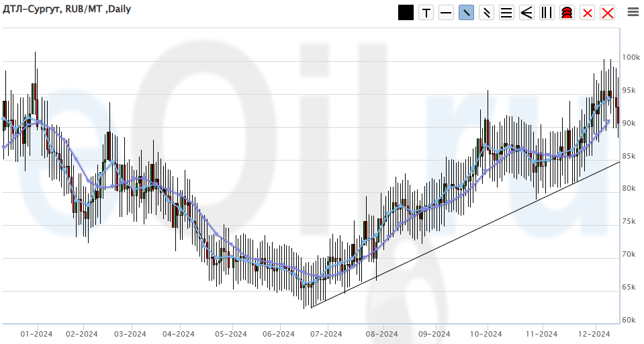Select the fan lines drawing tool

pos(526,13)
